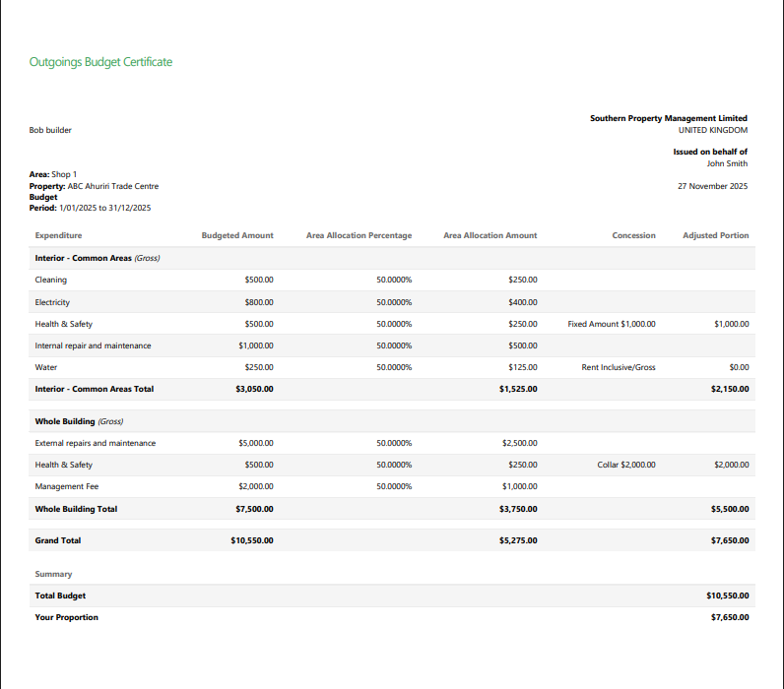The image size is (784, 689).
Task: Click the Rent Inclusive/Gross concession on Water row
Action: [618, 367]
